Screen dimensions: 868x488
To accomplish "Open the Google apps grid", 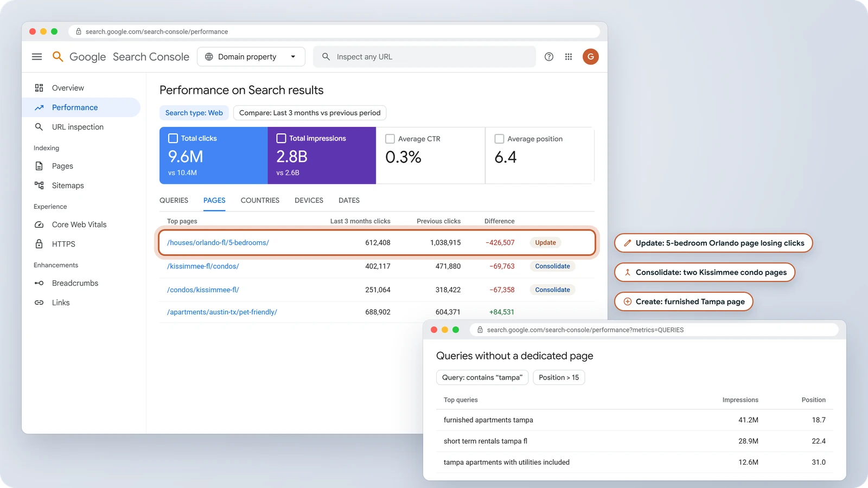I will pos(569,57).
